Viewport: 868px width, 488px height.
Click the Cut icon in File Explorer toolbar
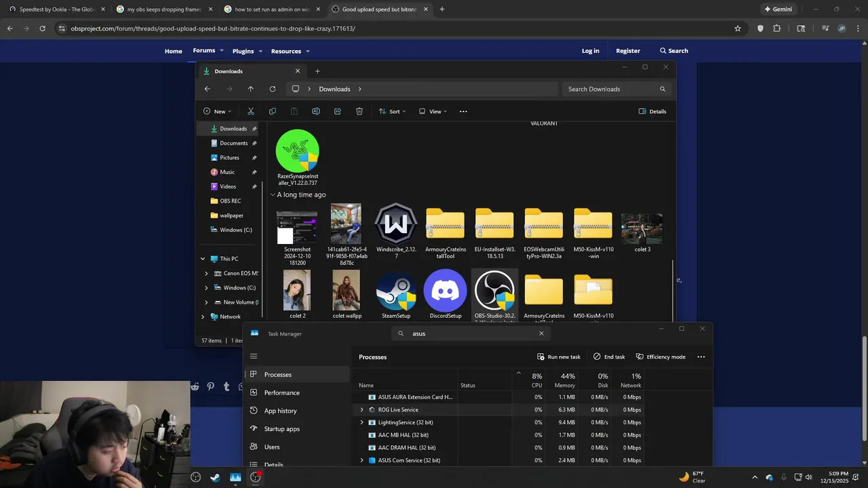(x=251, y=111)
